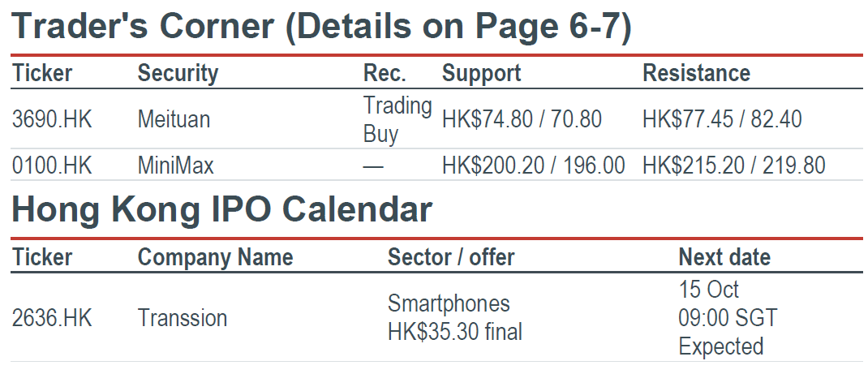Click the Sector / offer column header
Image resolution: width=868 pixels, height=374 pixels.
pos(451,257)
